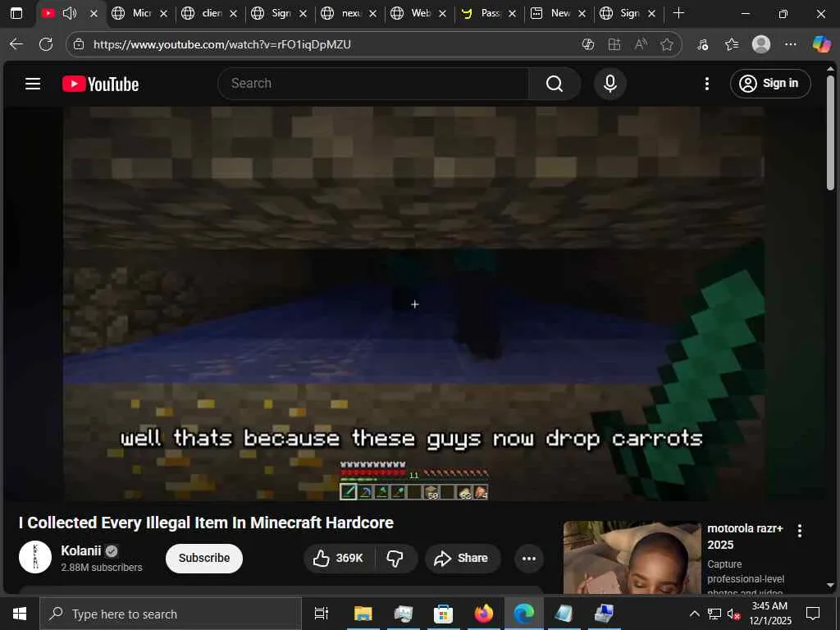Viewport: 840px width, 630px height.
Task: Switch to the Web tab
Action: pos(421,13)
